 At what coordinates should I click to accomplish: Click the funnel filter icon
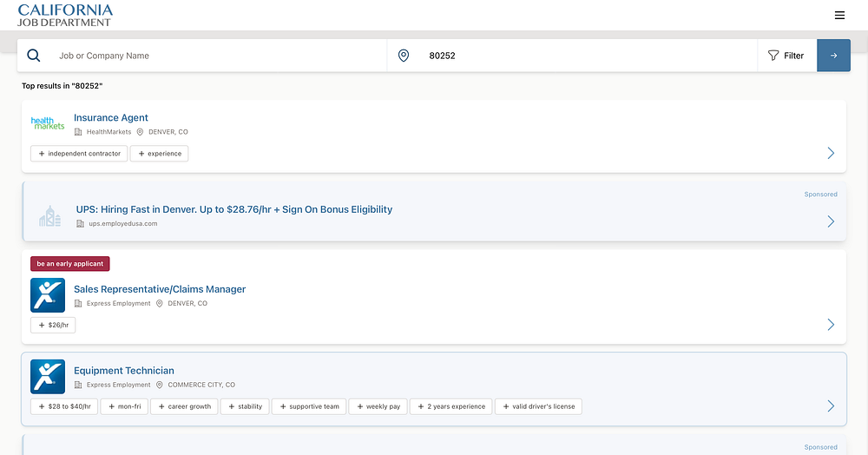pos(773,56)
